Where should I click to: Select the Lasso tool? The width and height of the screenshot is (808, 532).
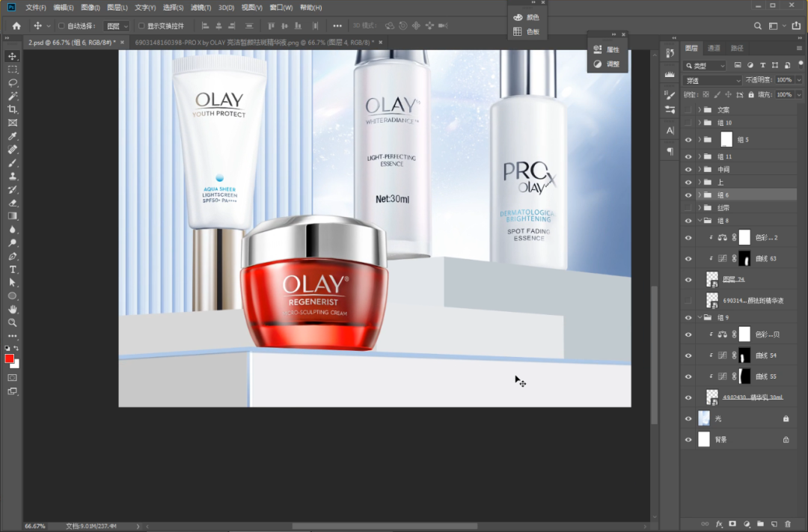(x=13, y=83)
